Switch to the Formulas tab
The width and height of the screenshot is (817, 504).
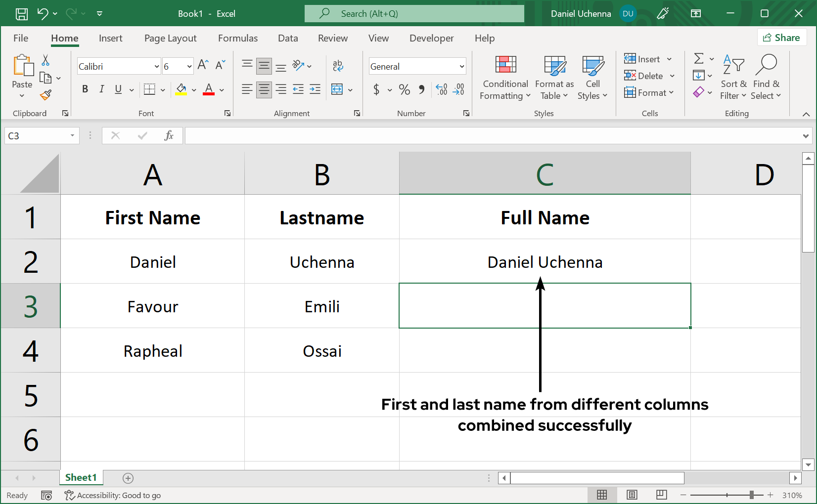pyautogui.click(x=238, y=38)
